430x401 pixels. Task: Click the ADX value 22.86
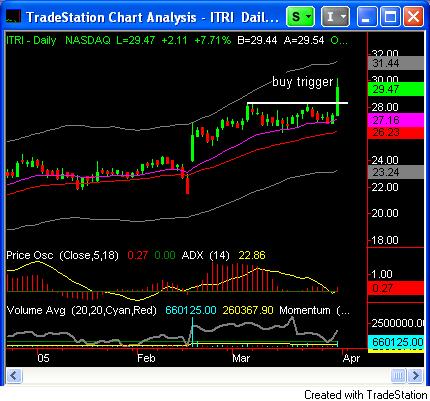coord(252,255)
